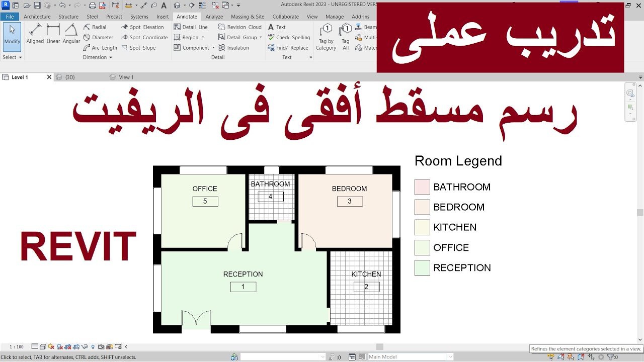Click the BATHROOM legend color swatch
The height and width of the screenshot is (362, 644).
tap(422, 187)
